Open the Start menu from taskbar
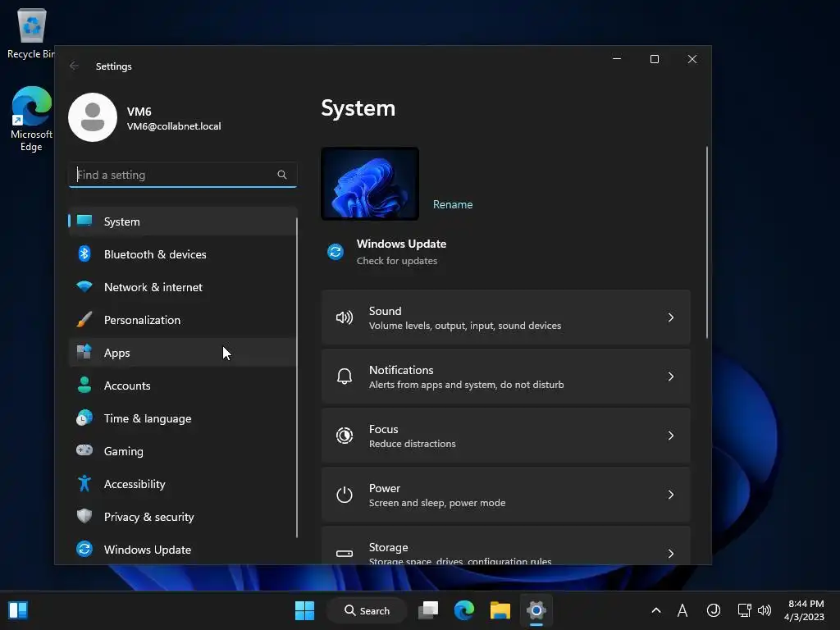 [305, 610]
